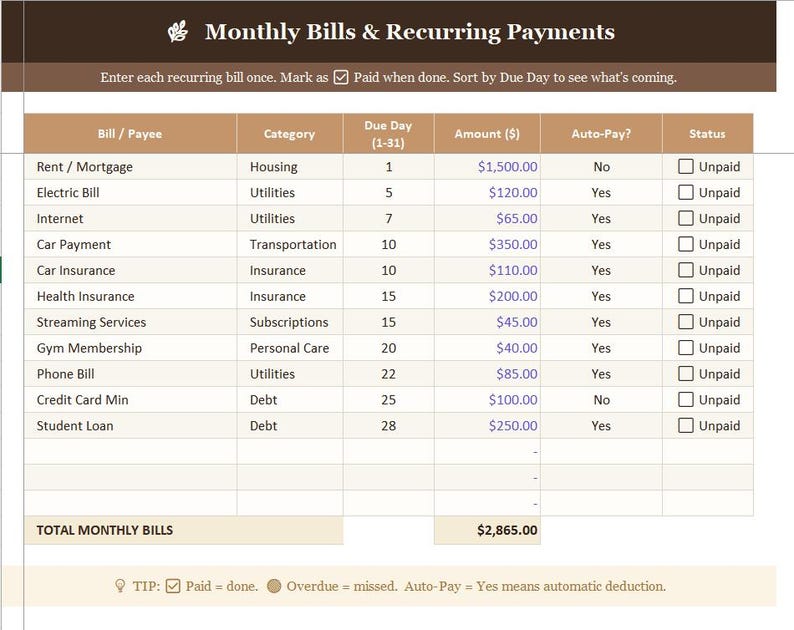Select the due day 22 cell
The width and height of the screenshot is (794, 630).
388,373
